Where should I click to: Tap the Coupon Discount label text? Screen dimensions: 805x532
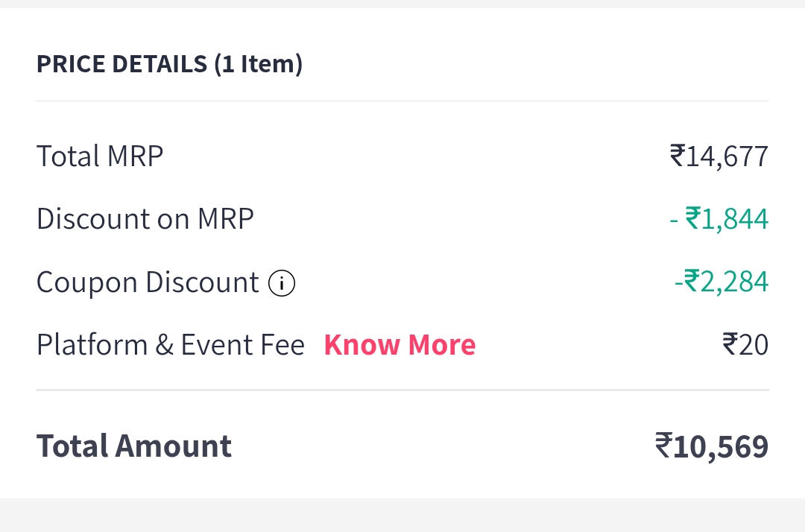pyautogui.click(x=148, y=283)
